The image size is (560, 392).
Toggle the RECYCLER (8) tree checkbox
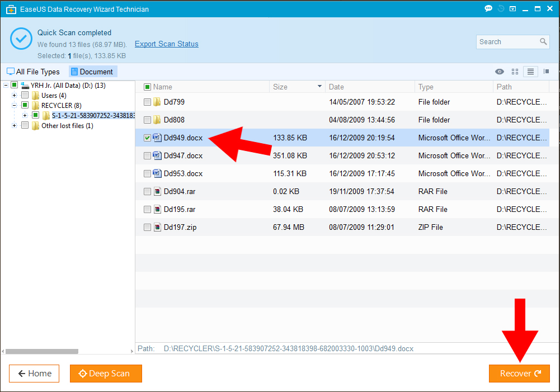pyautogui.click(x=25, y=105)
